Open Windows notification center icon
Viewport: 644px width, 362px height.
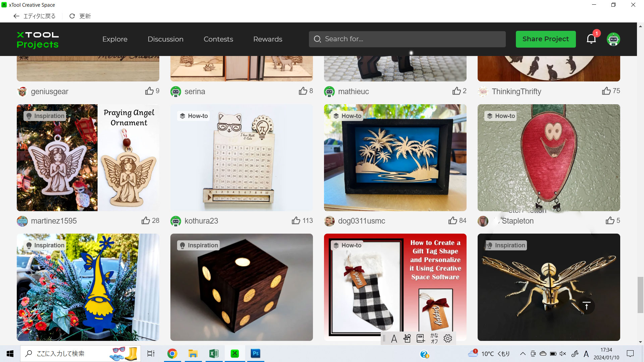point(630,354)
